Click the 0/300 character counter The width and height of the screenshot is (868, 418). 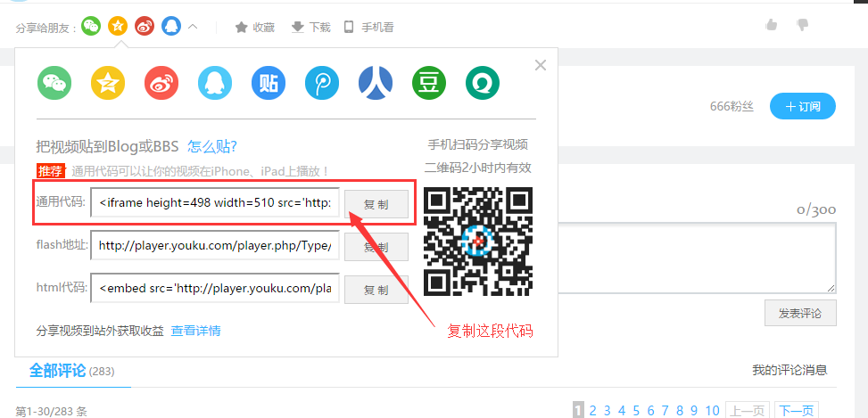[x=816, y=209]
